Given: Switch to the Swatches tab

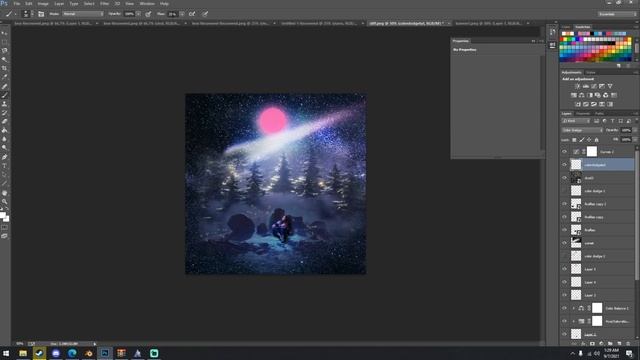Looking at the screenshot, I should (x=582, y=27).
